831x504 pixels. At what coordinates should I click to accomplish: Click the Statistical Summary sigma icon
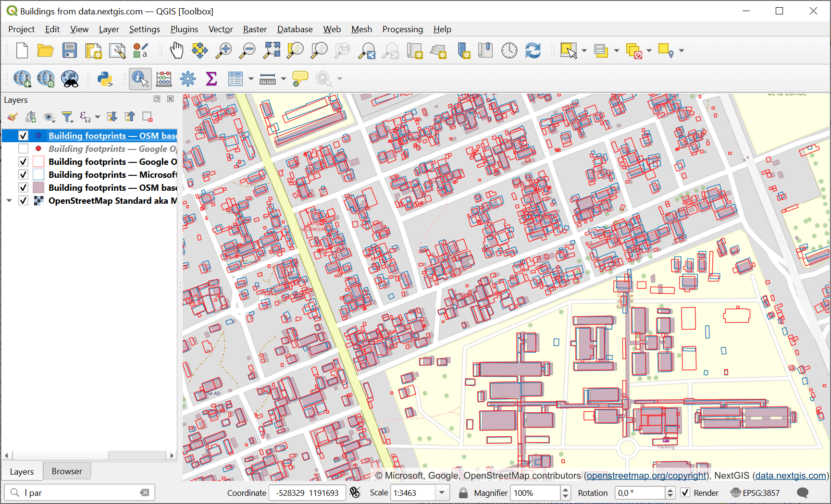click(x=211, y=79)
